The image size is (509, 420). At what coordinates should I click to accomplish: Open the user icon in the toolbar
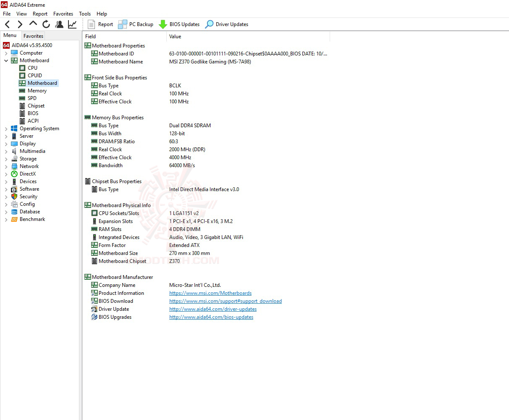click(59, 24)
